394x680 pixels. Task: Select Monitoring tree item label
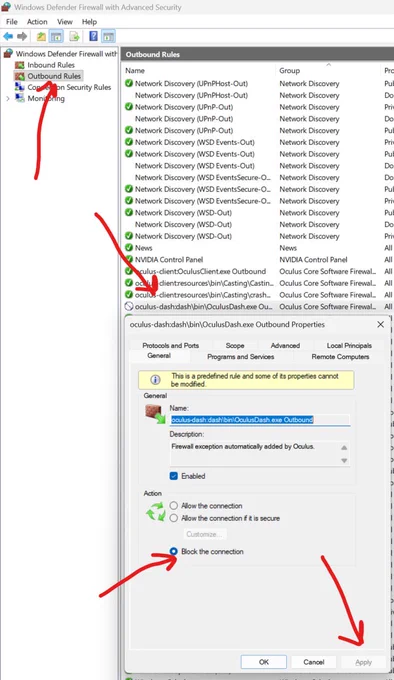pyautogui.click(x=46, y=98)
